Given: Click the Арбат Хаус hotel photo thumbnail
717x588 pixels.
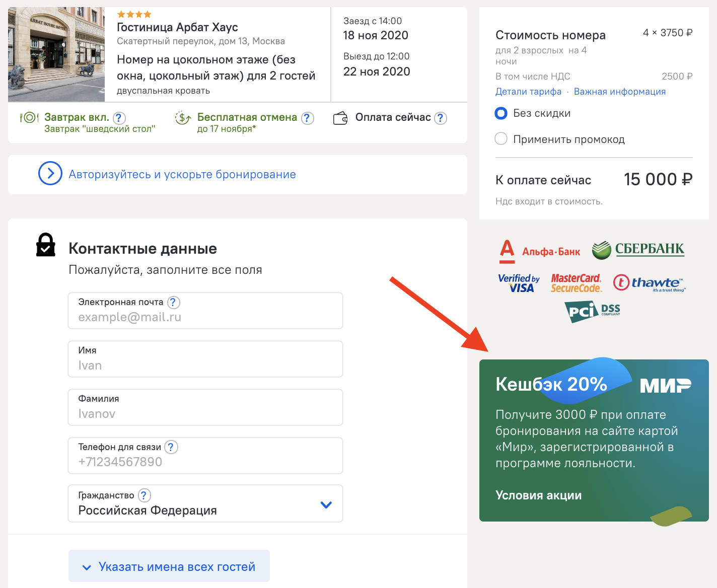Looking at the screenshot, I should [x=56, y=54].
